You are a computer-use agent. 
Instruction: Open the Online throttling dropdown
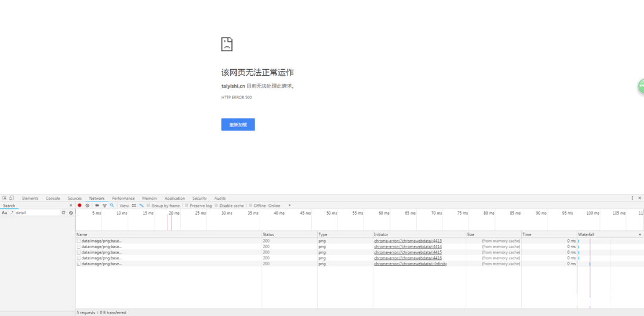(x=280, y=206)
